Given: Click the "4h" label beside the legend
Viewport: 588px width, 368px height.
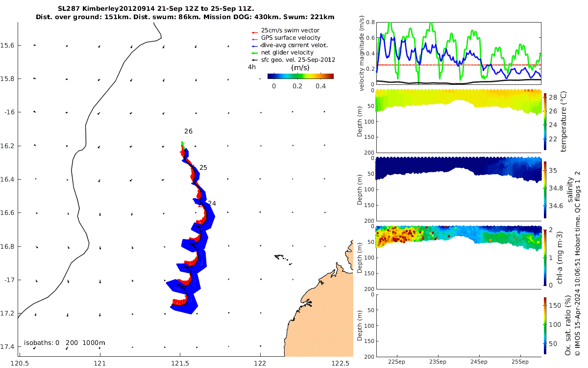Looking at the screenshot, I should click(252, 67).
